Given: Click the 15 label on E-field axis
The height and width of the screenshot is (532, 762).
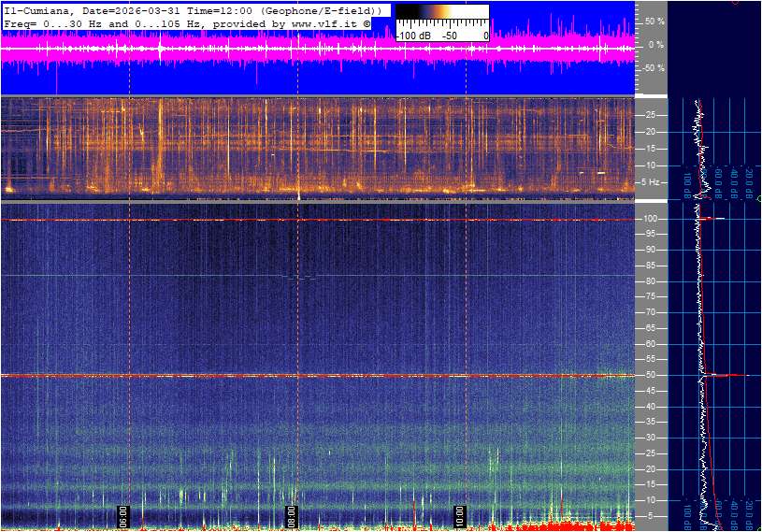Looking at the screenshot, I should 650,485.
